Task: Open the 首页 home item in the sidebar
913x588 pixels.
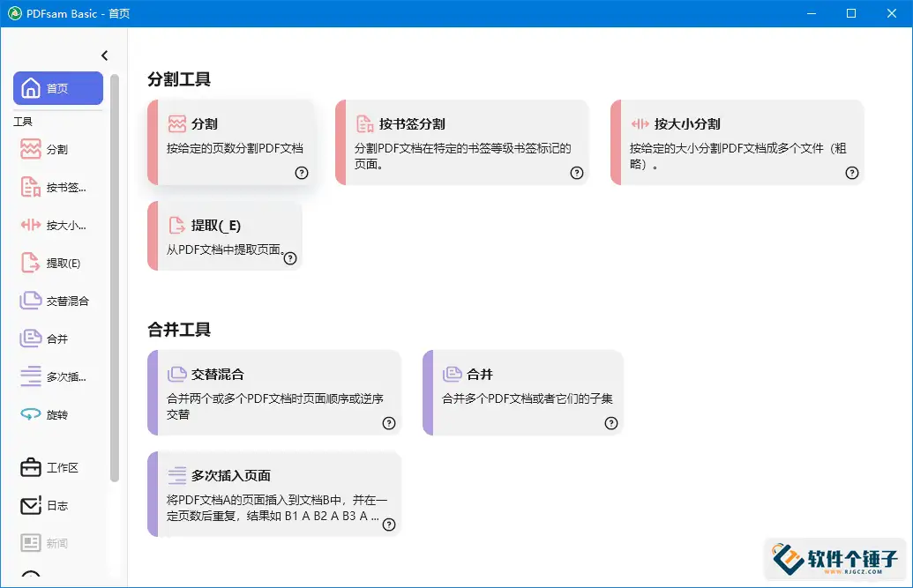Action: pos(58,88)
